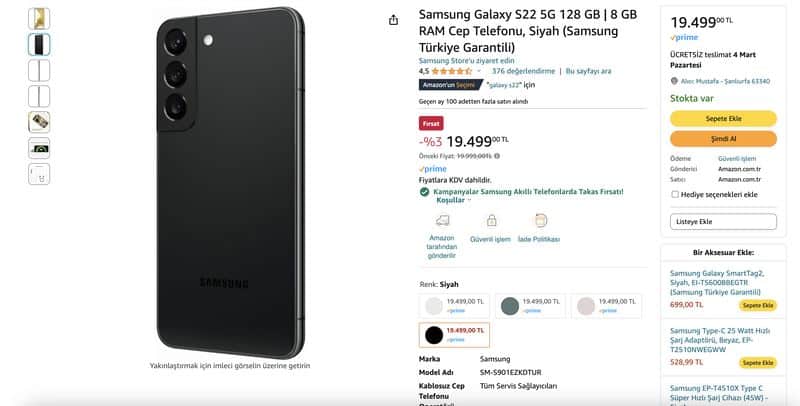Click the star rating icons
Image resolution: width=800 pixels, height=406 pixels.
452,71
